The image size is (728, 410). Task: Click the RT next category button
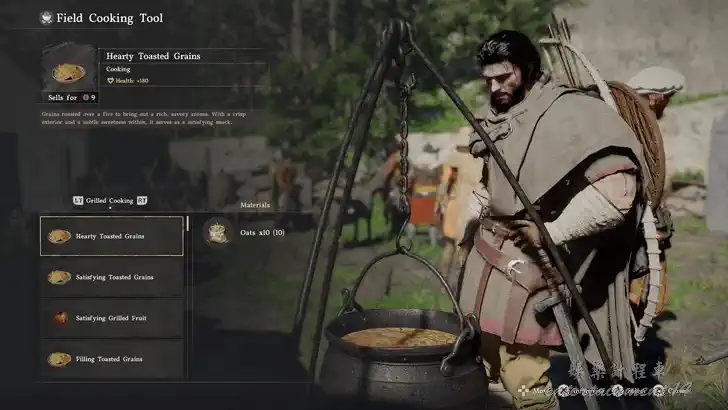click(142, 201)
